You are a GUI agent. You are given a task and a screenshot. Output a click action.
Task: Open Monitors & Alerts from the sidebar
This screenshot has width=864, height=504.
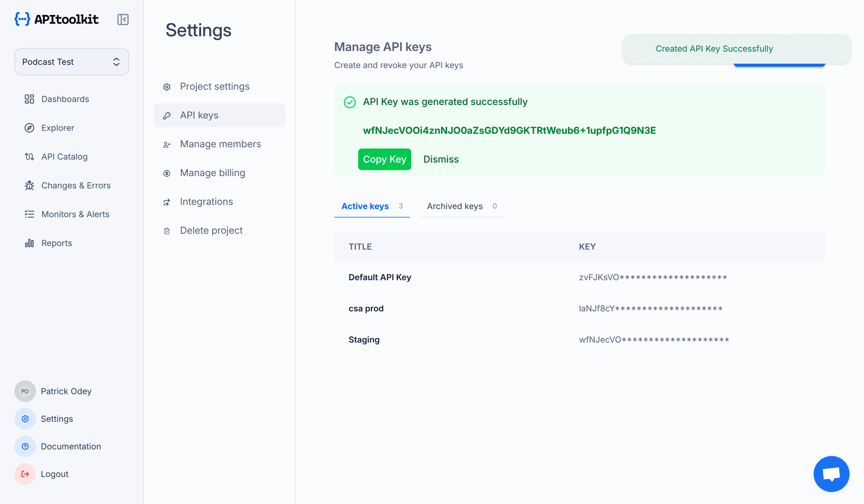75,214
